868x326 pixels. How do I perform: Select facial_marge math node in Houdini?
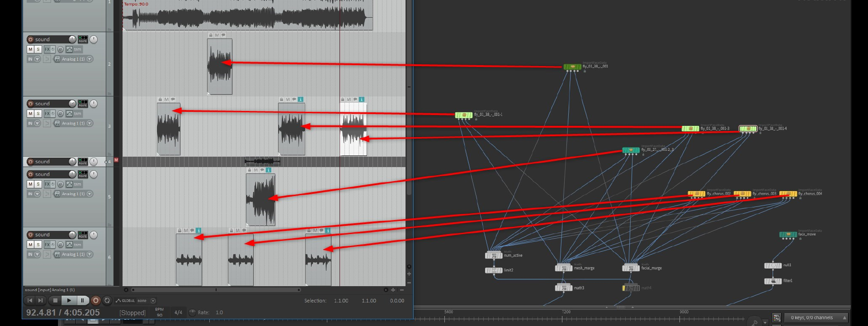(631, 268)
